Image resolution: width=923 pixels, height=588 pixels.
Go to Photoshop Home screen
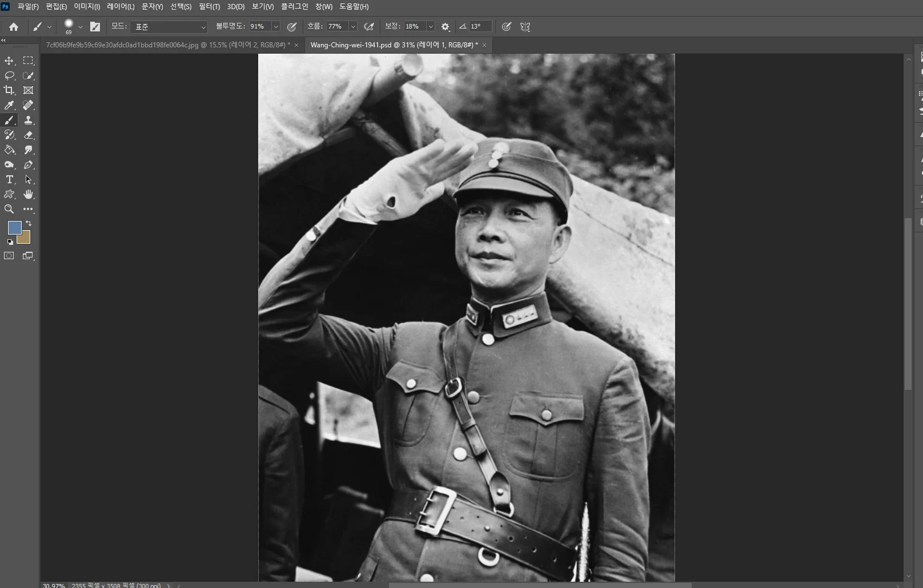click(x=14, y=26)
